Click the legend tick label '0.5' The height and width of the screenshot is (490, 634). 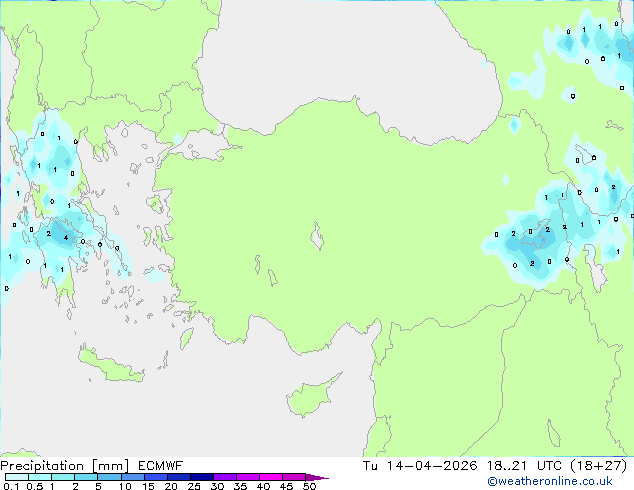pos(35,486)
